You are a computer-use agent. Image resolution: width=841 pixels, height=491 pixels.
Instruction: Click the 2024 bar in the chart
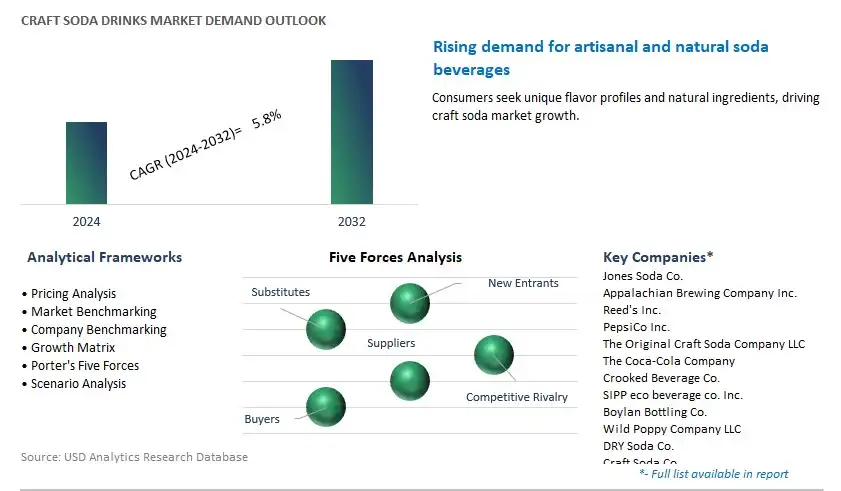coord(86,163)
